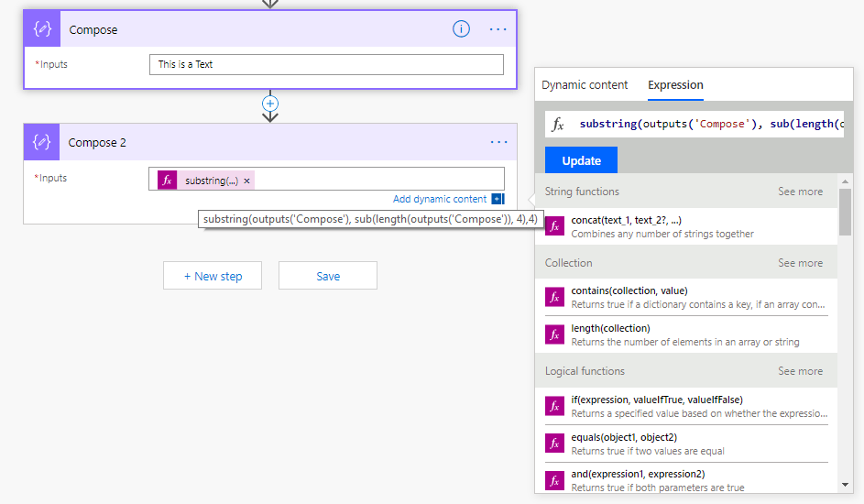The width and height of the screenshot is (864, 504).
Task: Select length(collection) function
Action: click(686, 334)
